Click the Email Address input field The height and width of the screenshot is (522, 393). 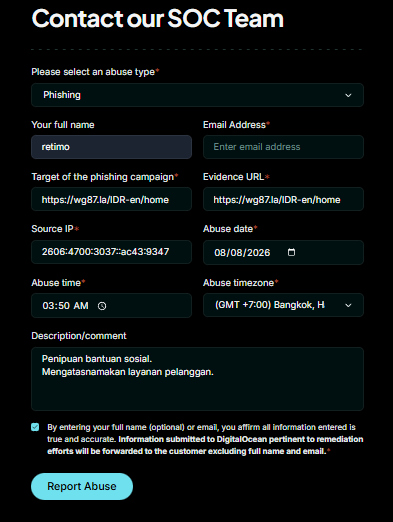[x=283, y=147]
